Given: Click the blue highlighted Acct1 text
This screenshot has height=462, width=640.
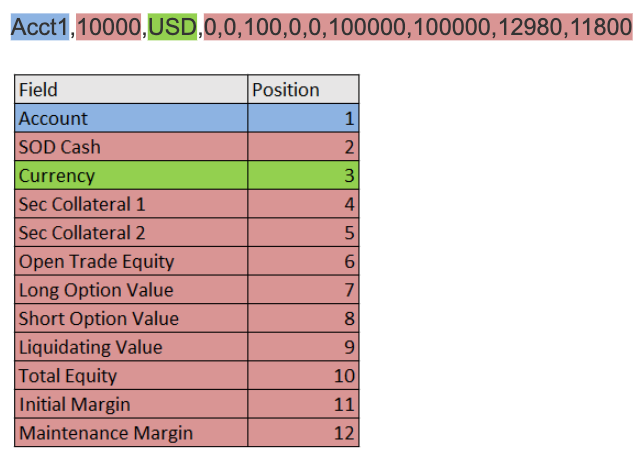Looking at the screenshot, I should pyautogui.click(x=40, y=27).
